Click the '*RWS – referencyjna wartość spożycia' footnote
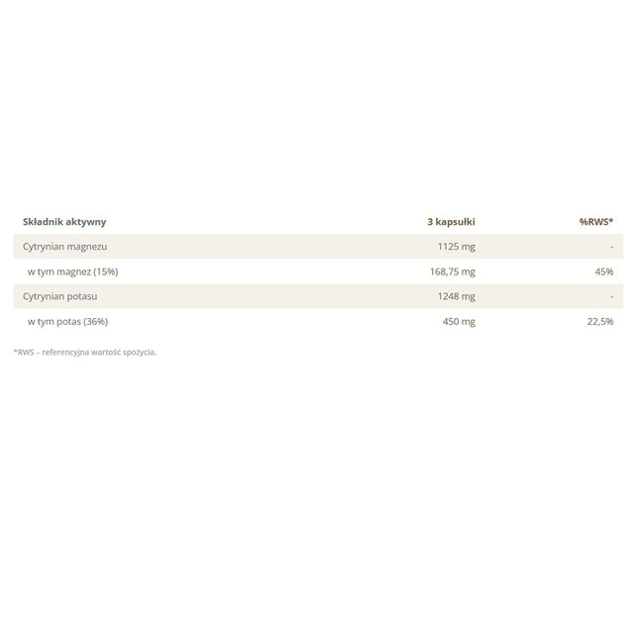The image size is (644, 644). tap(85, 353)
